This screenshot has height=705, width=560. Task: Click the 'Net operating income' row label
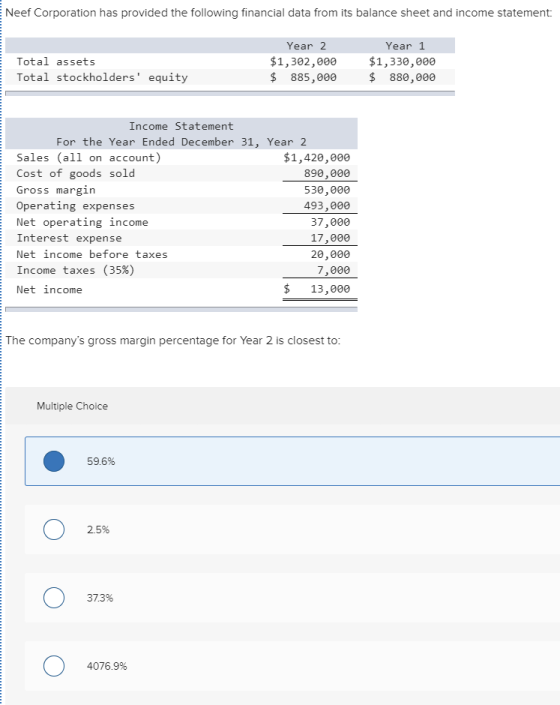click(x=82, y=222)
